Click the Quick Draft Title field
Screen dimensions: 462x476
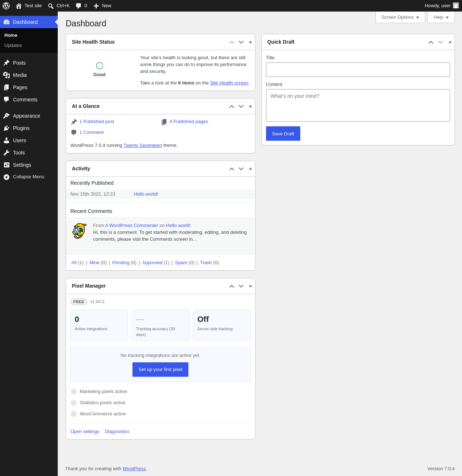tap(358, 70)
